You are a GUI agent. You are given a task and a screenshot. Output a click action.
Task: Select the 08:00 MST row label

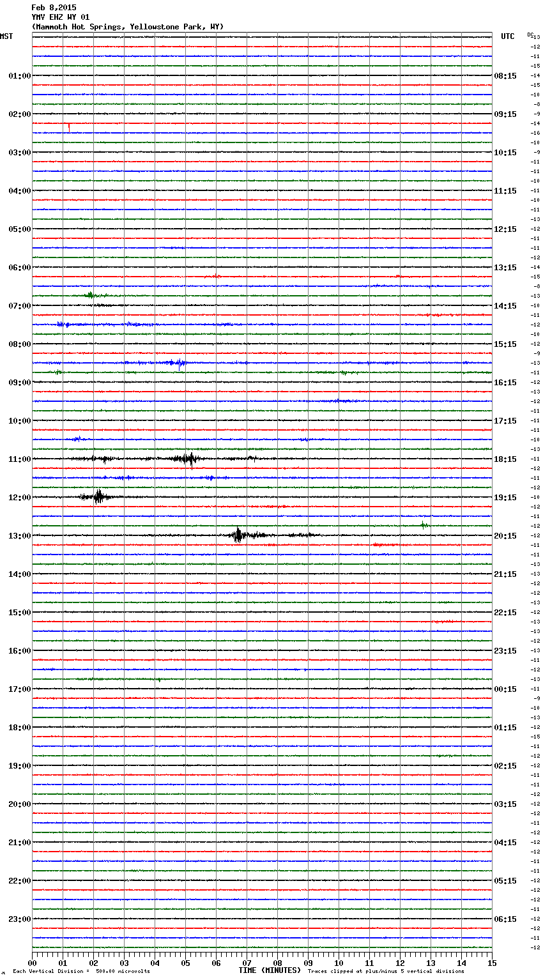[x=20, y=344]
